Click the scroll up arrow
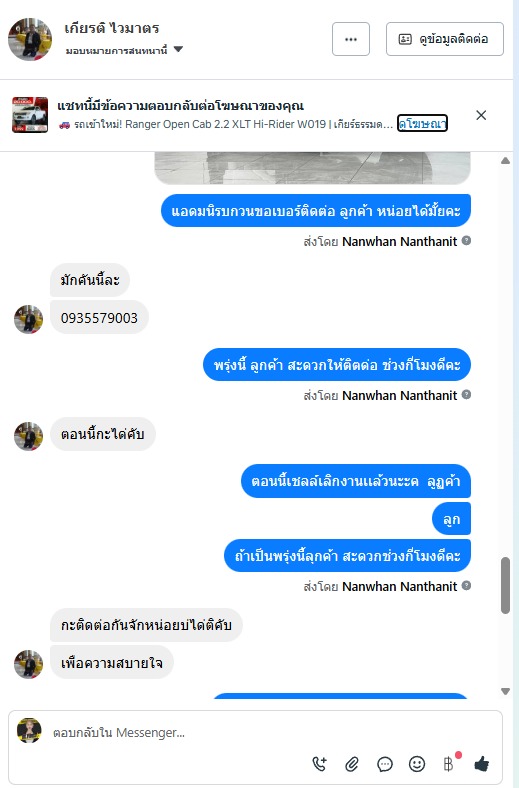The height and width of the screenshot is (788, 519). point(505,161)
